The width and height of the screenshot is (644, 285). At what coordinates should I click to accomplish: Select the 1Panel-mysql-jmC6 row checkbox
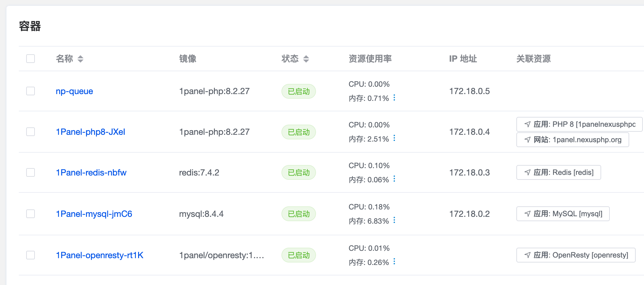pyautogui.click(x=31, y=214)
